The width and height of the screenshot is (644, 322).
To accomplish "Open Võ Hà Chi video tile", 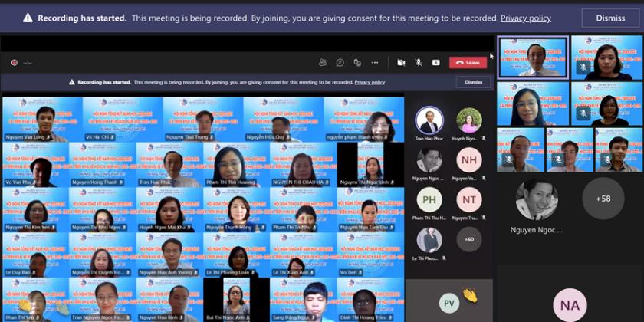I will 123,120.
